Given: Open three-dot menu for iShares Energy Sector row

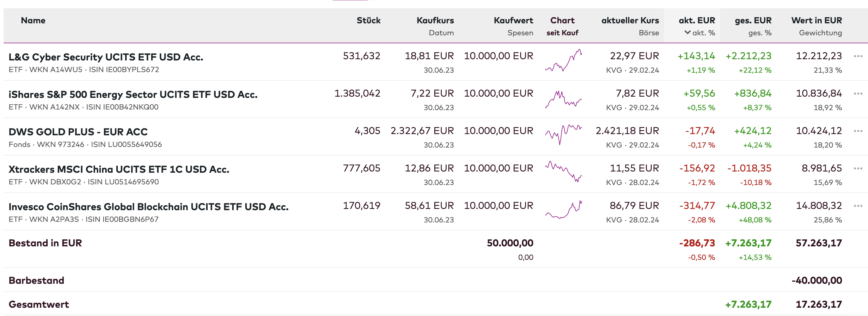Looking at the screenshot, I should pyautogui.click(x=858, y=94).
